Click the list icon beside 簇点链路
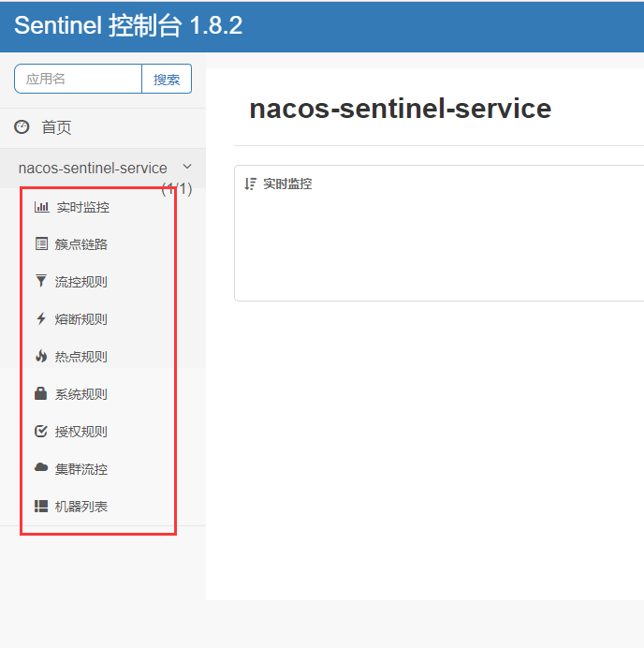The width and height of the screenshot is (644, 648). pyautogui.click(x=41, y=243)
